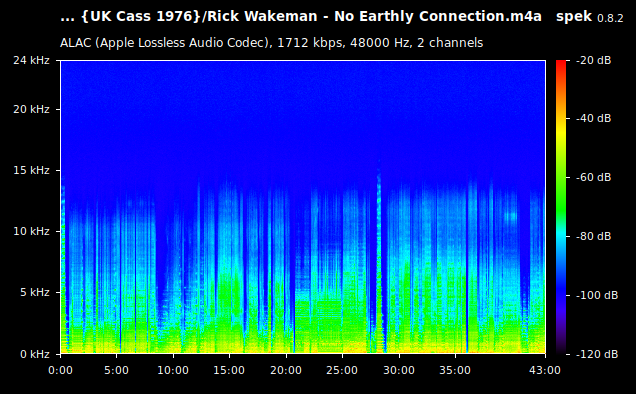This screenshot has width=636, height=394.
Task: Click the 43:00 end time label
Action: pyautogui.click(x=545, y=370)
